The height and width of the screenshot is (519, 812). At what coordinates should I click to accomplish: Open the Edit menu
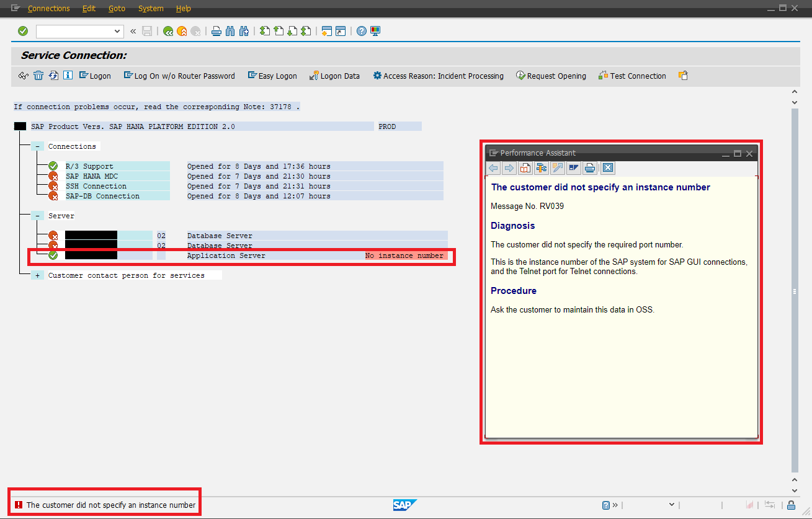point(89,9)
